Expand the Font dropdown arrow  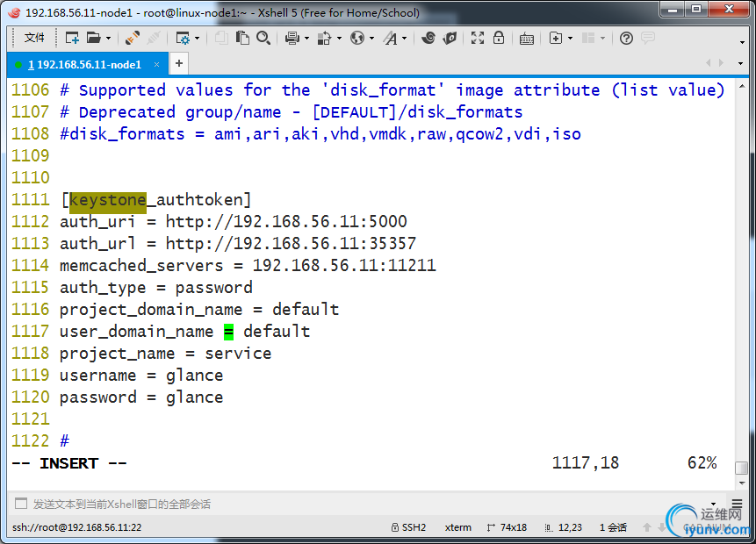[x=404, y=38]
